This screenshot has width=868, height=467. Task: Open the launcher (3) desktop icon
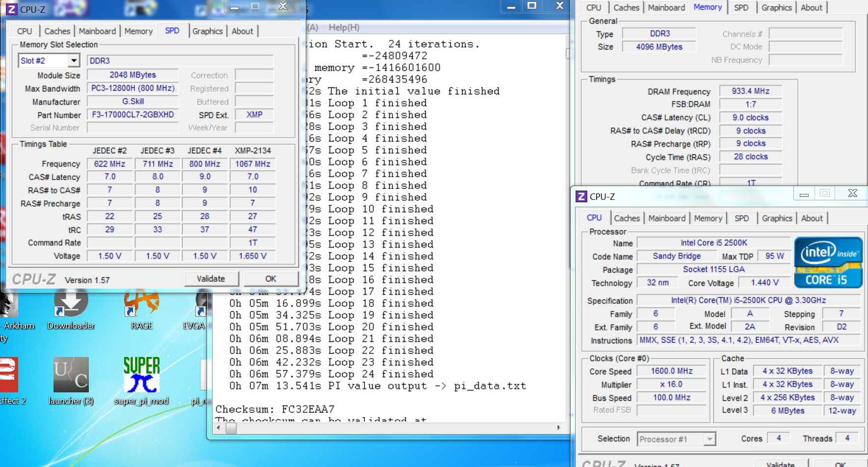[71, 382]
